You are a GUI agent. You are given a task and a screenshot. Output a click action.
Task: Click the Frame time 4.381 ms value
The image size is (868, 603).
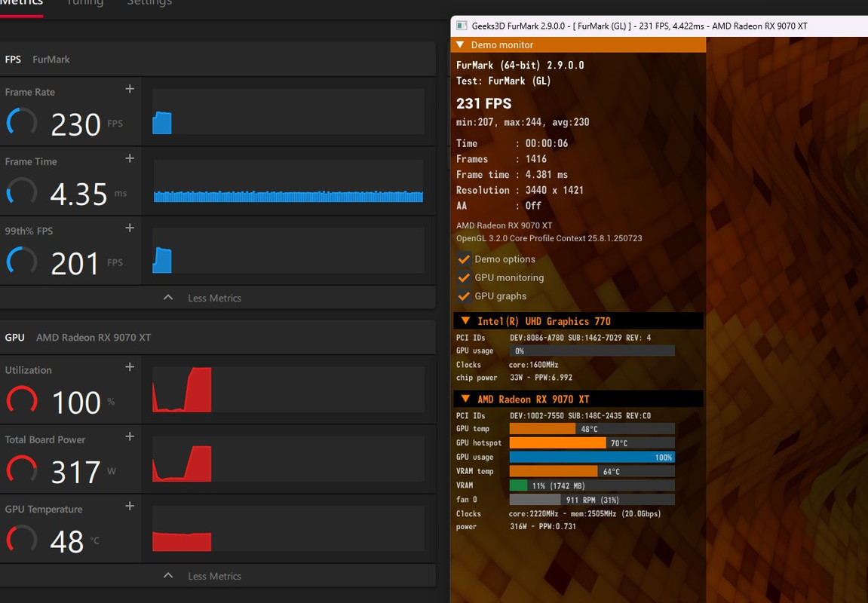(547, 174)
